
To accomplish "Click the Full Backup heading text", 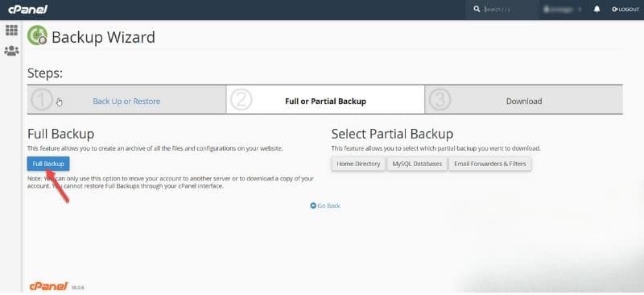I will pos(61,134).
